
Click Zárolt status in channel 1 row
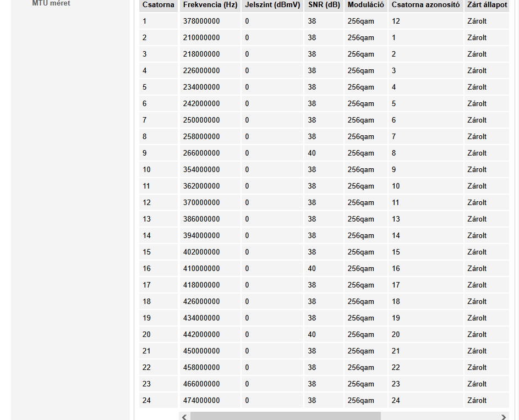pyautogui.click(x=477, y=21)
